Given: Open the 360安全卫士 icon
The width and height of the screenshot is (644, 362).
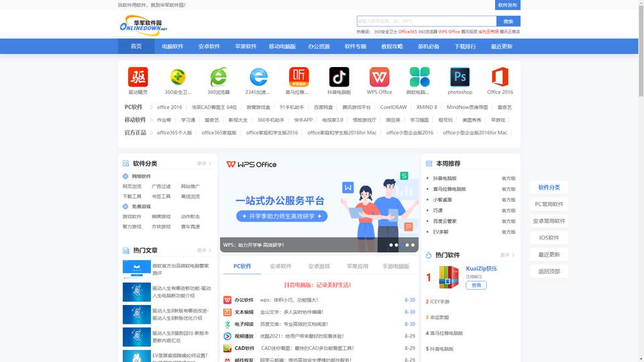Looking at the screenshot, I should tap(178, 76).
